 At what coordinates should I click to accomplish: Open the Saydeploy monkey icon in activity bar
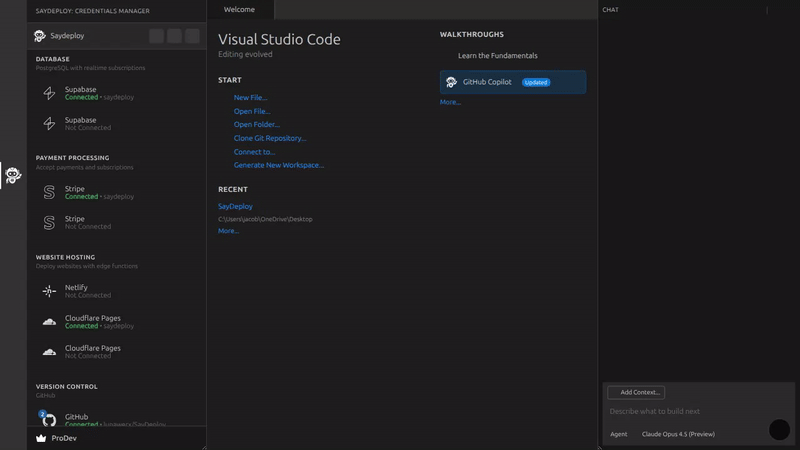coord(13,176)
